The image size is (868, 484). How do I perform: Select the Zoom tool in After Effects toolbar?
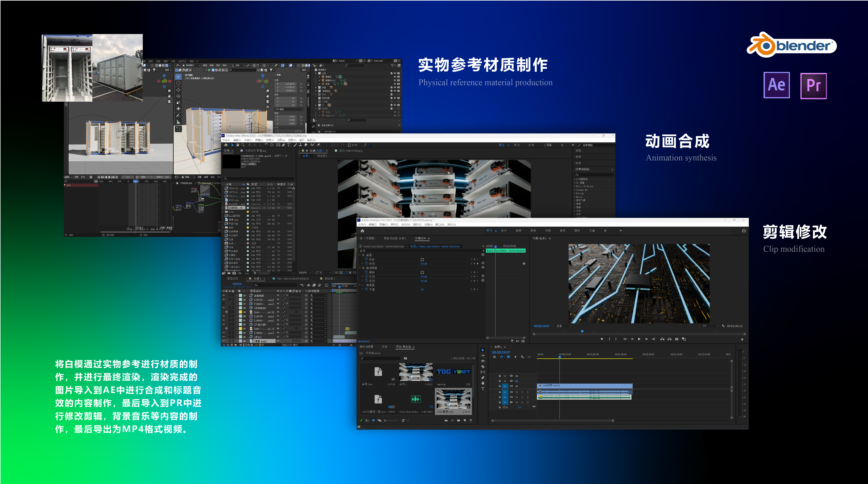(243, 145)
